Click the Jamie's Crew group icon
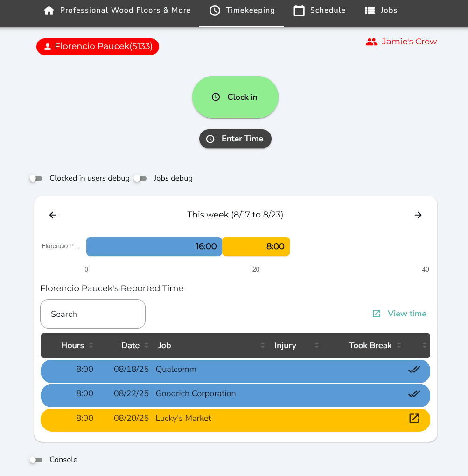The height and width of the screenshot is (476, 468). (x=371, y=42)
